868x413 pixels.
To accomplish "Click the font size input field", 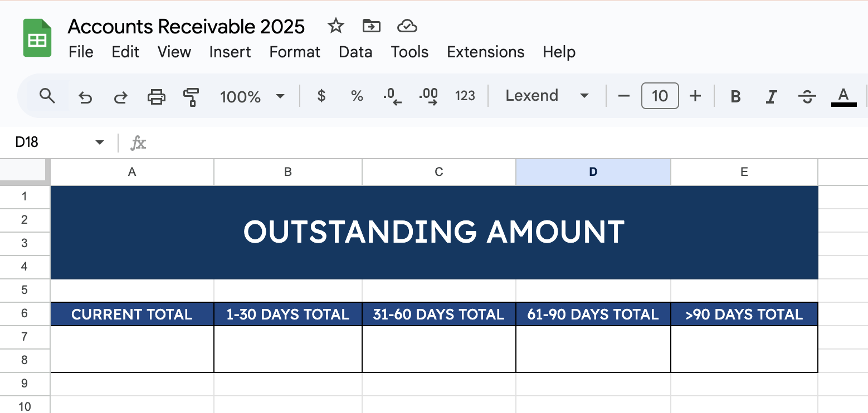I will point(660,96).
